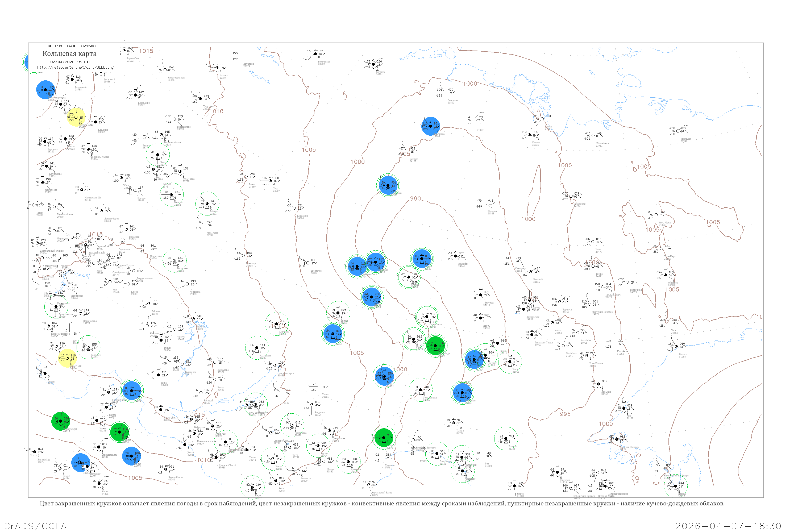Image resolution: width=798 pixels, height=532 pixels.
Task: Click the blue Полярный station circle
Action: point(388,185)
